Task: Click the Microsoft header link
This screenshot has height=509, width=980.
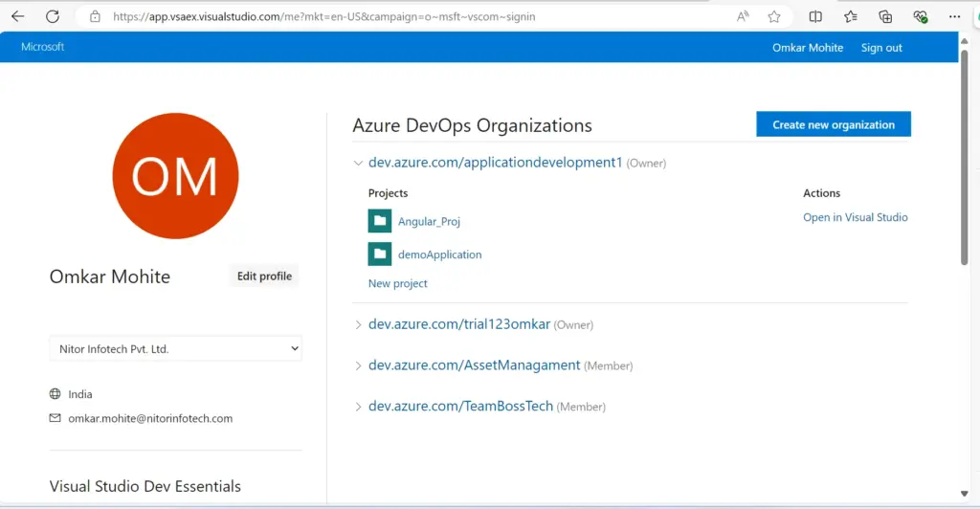Action: click(42, 47)
